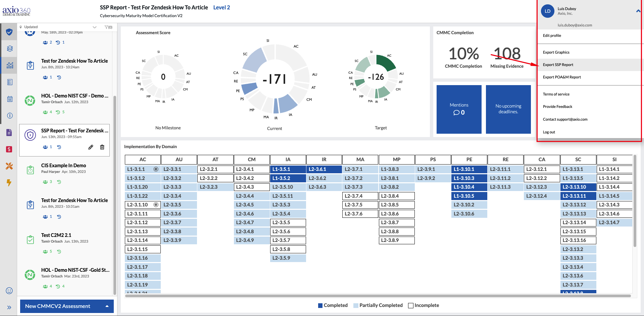Toggle the Incomplete legend checkbox
The image size is (644, 316).
click(410, 306)
